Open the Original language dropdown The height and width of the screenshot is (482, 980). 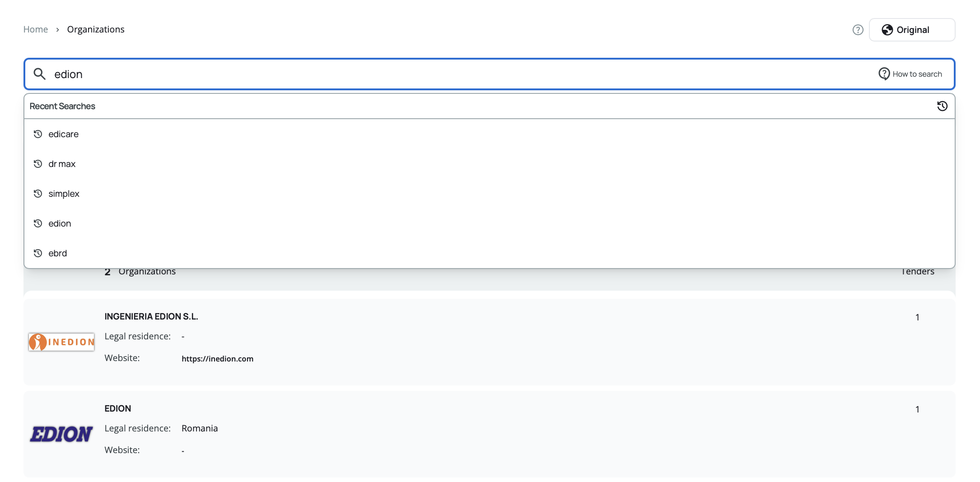912,30
